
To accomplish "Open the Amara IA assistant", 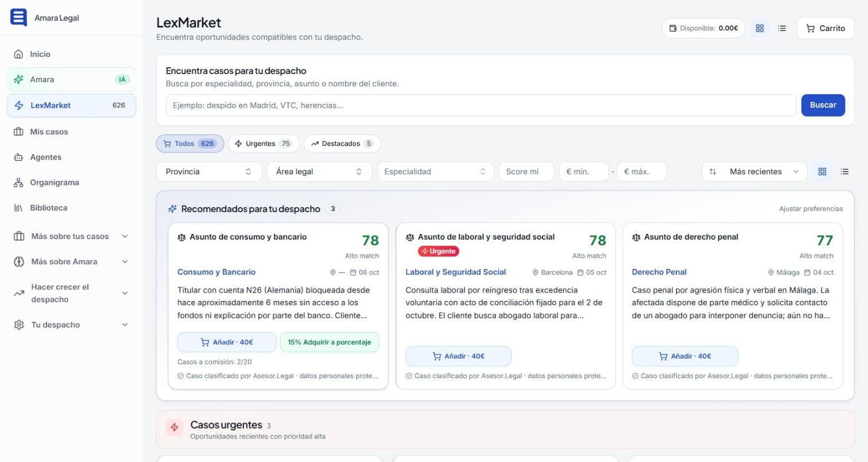I will (x=71, y=79).
